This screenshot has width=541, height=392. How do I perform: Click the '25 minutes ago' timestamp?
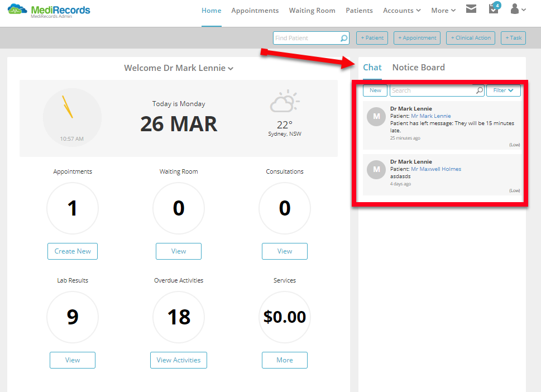[x=405, y=138]
